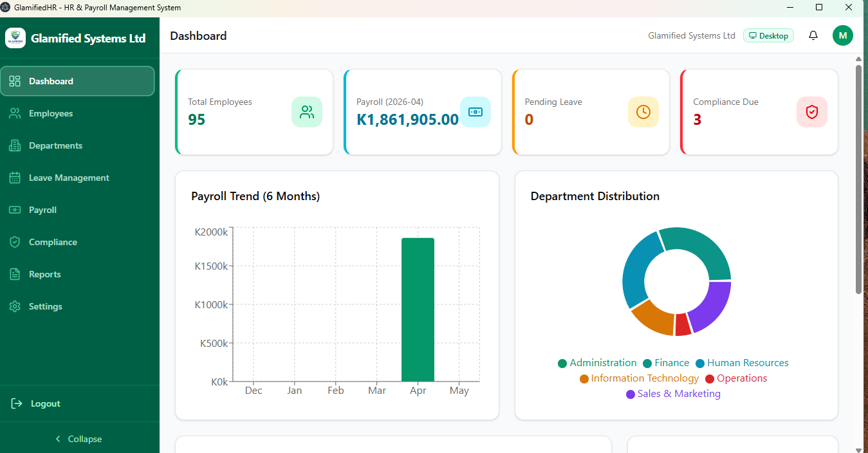This screenshot has width=868, height=453.
Task: Go to Compliance page
Action: [x=77, y=242]
